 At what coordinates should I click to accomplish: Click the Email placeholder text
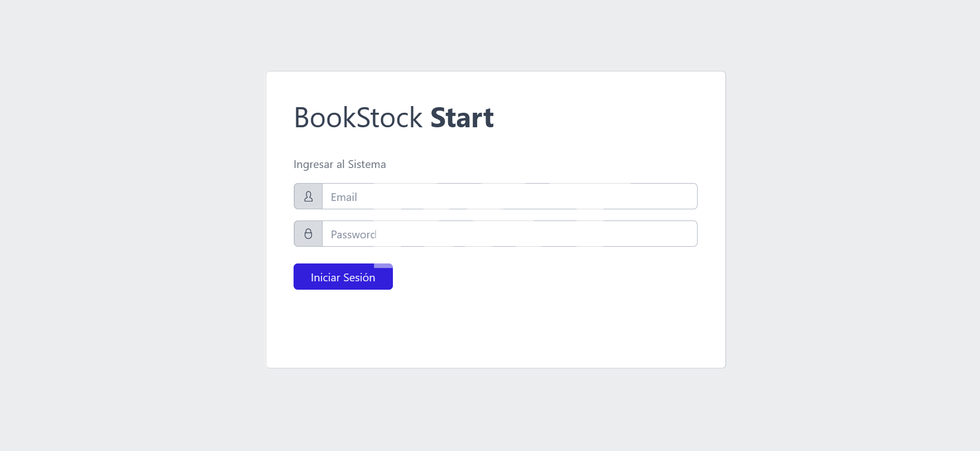coord(344,197)
